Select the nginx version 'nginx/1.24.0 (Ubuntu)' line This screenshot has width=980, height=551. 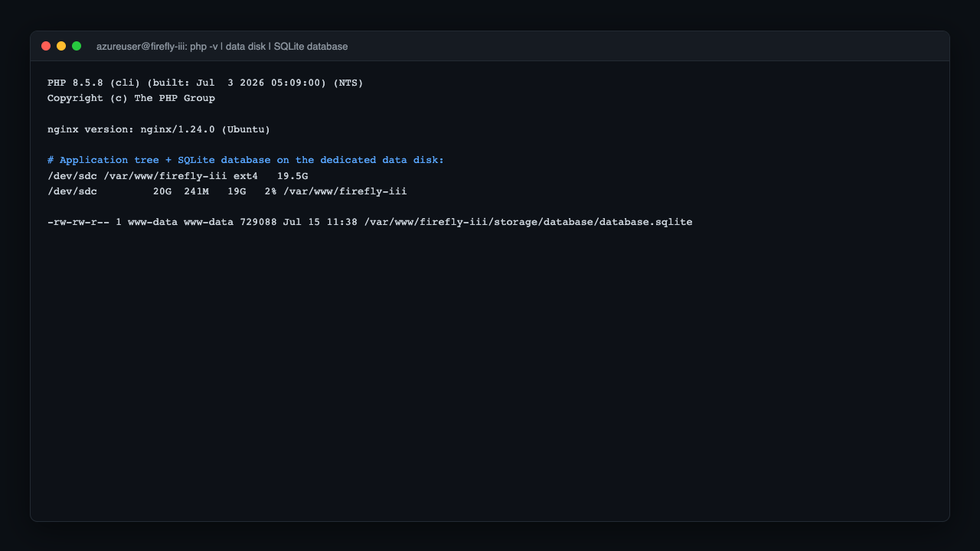[x=158, y=129]
